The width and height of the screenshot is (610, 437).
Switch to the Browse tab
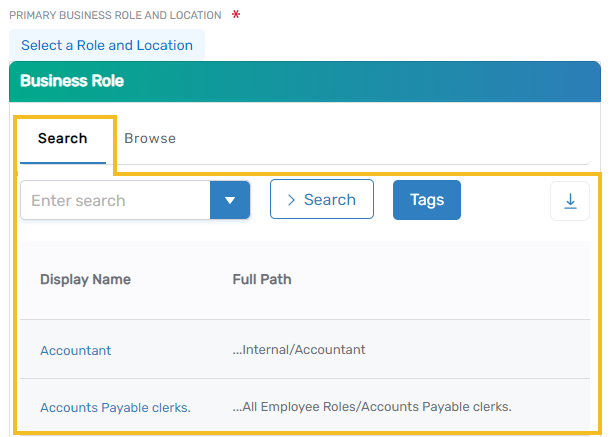pyautogui.click(x=150, y=139)
